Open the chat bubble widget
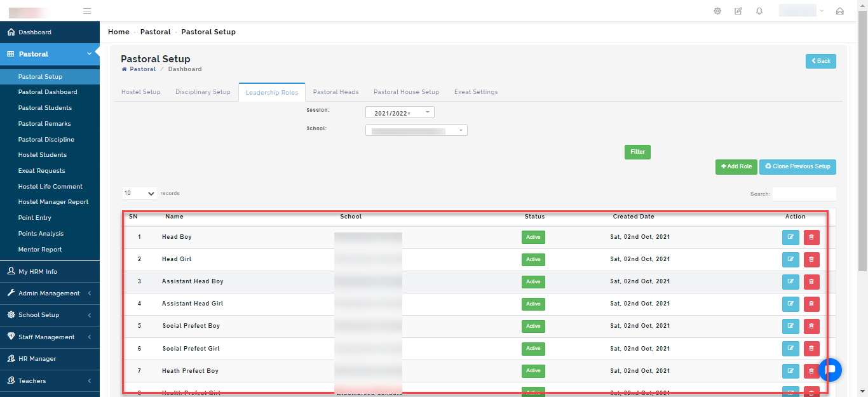 coord(830,370)
